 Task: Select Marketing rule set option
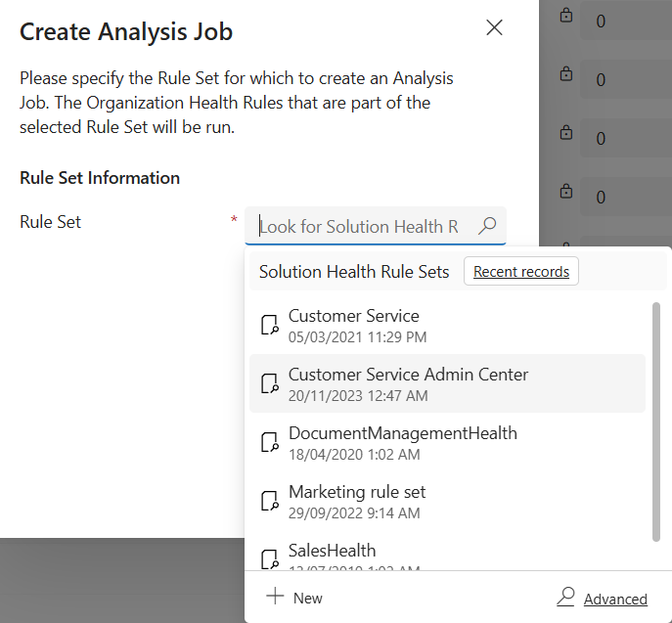(x=357, y=492)
